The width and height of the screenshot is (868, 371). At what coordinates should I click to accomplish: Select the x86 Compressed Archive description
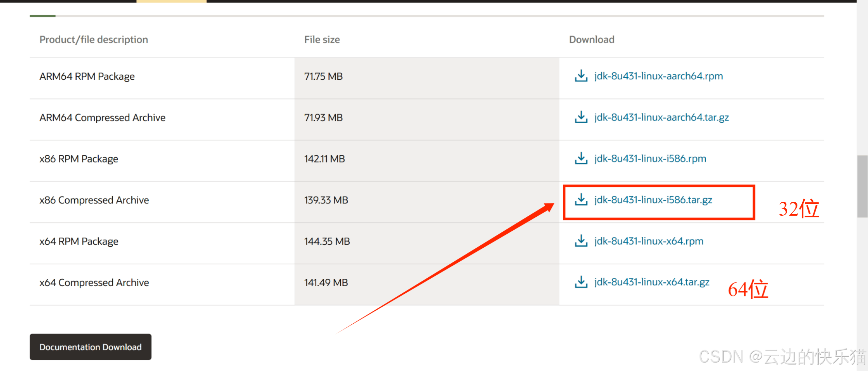click(x=94, y=200)
